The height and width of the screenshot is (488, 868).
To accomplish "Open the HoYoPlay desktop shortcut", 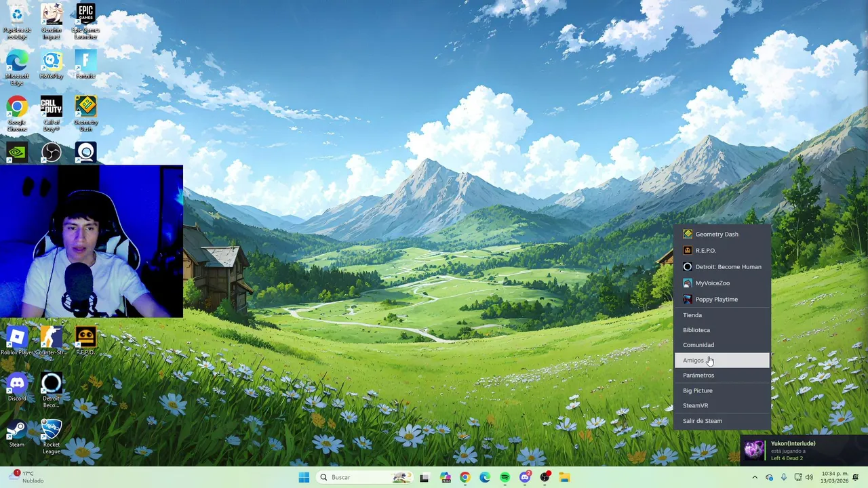I will 52,65.
